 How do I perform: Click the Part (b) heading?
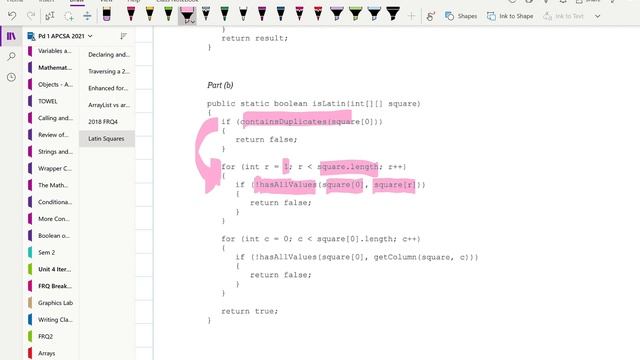(220, 85)
